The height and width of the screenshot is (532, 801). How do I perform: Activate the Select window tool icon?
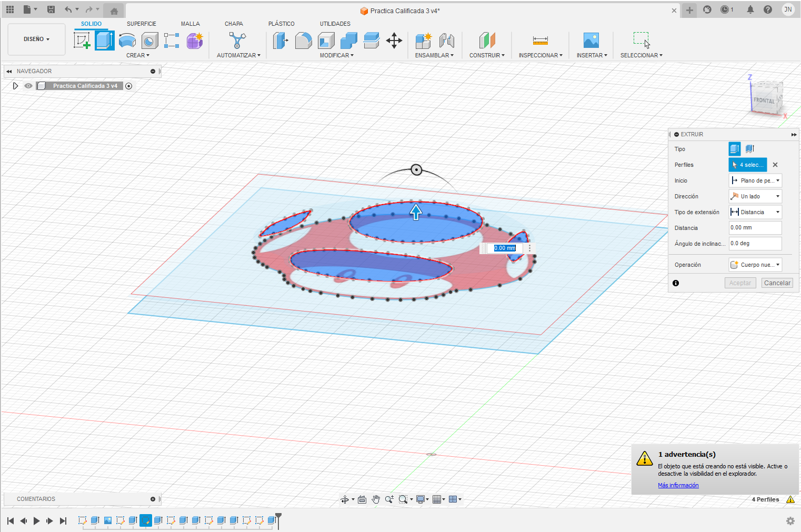642,41
